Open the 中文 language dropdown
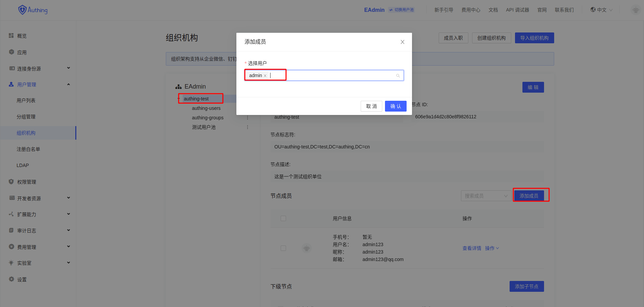This screenshot has width=644, height=307. pos(601,10)
